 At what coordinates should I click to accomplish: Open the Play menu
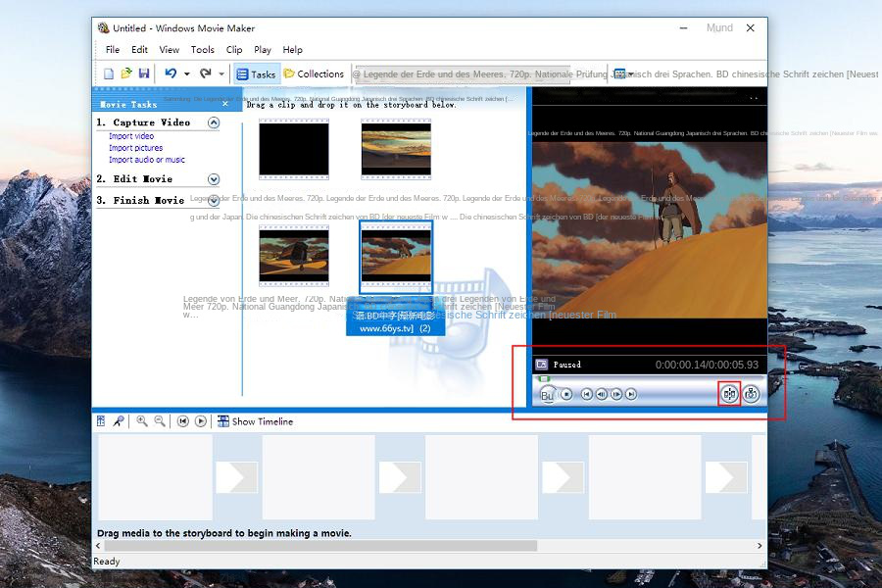tap(262, 50)
